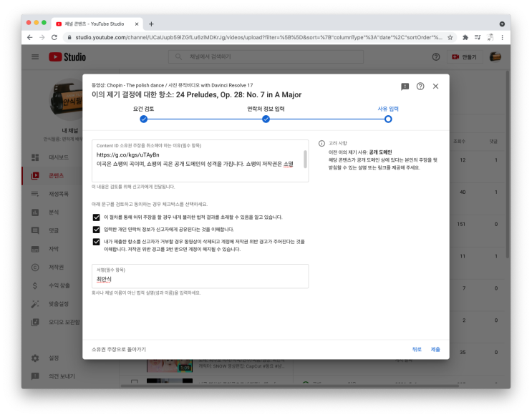The width and height of the screenshot is (532, 417).
Task: Click the page vertical scrollbar on the right
Action: coord(508,165)
